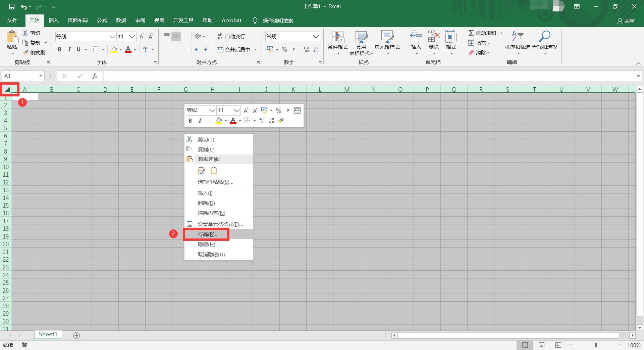This screenshot has height=350, width=644.
Task: Switch to Page Layout view in status bar
Action: tap(541, 345)
